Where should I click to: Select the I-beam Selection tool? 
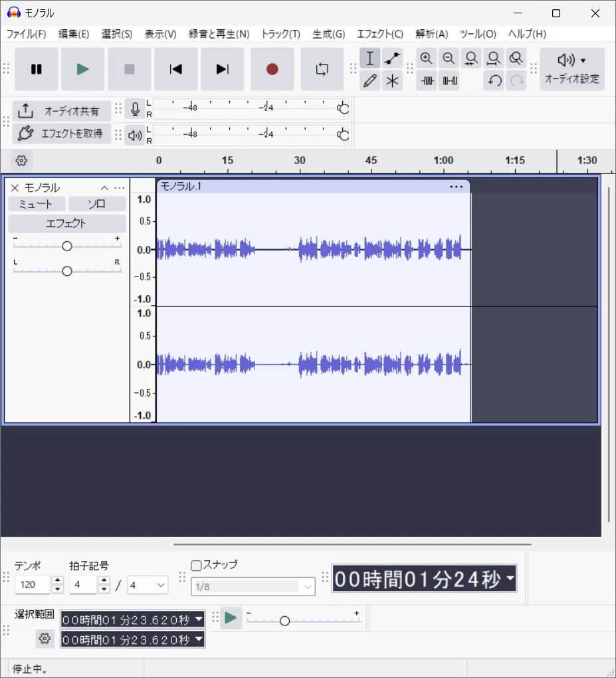[x=369, y=58]
